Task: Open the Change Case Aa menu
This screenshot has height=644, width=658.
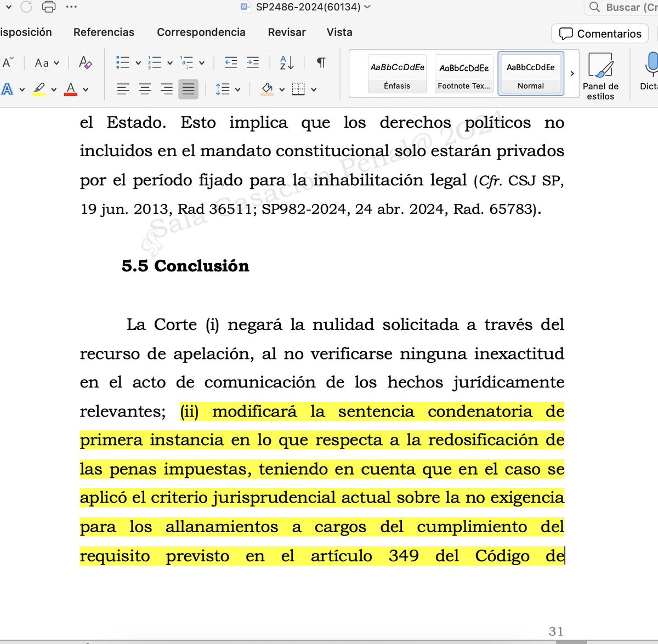Action: point(47,62)
